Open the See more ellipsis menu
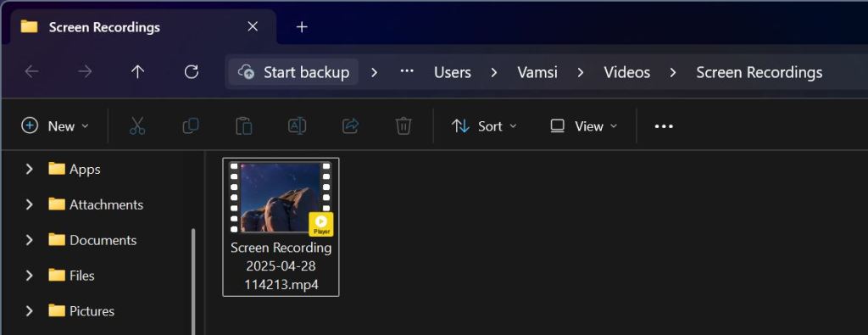The width and height of the screenshot is (868, 335). pyautogui.click(x=664, y=126)
